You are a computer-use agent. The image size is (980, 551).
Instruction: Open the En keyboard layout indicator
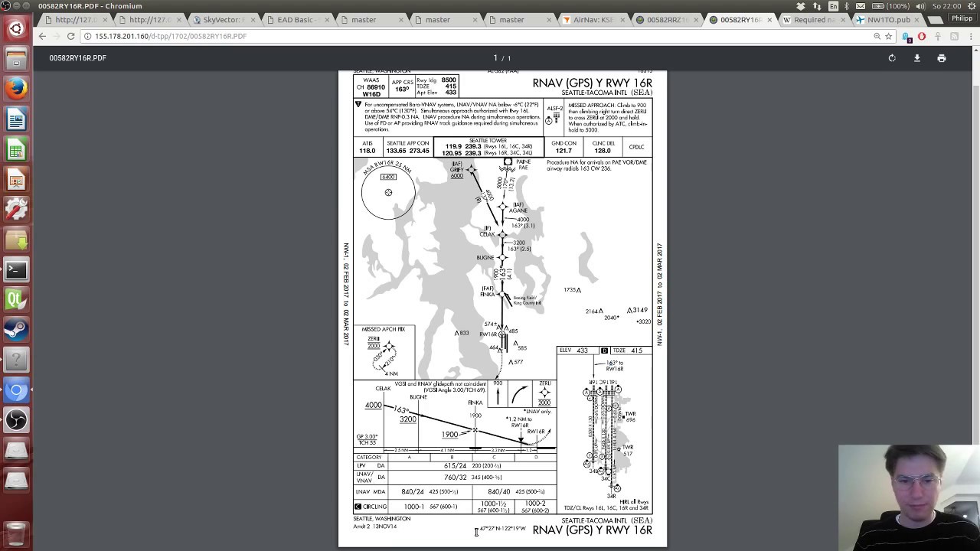pyautogui.click(x=834, y=6)
